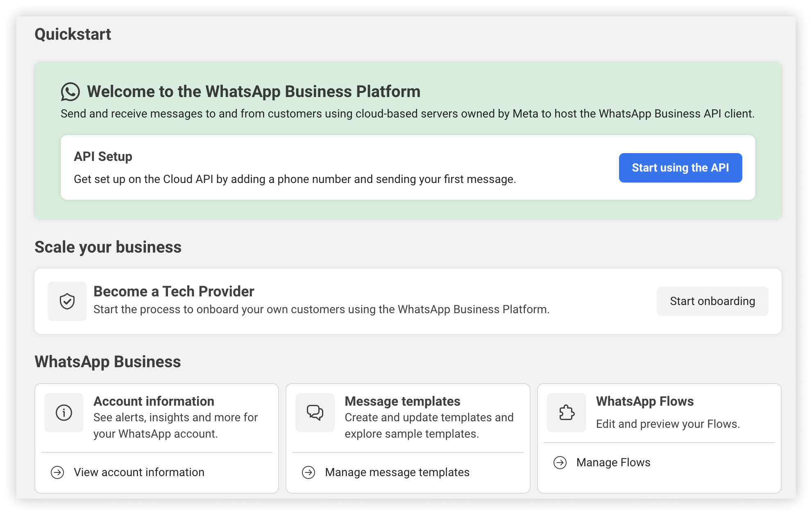Click the Scale your business section heading

(109, 247)
